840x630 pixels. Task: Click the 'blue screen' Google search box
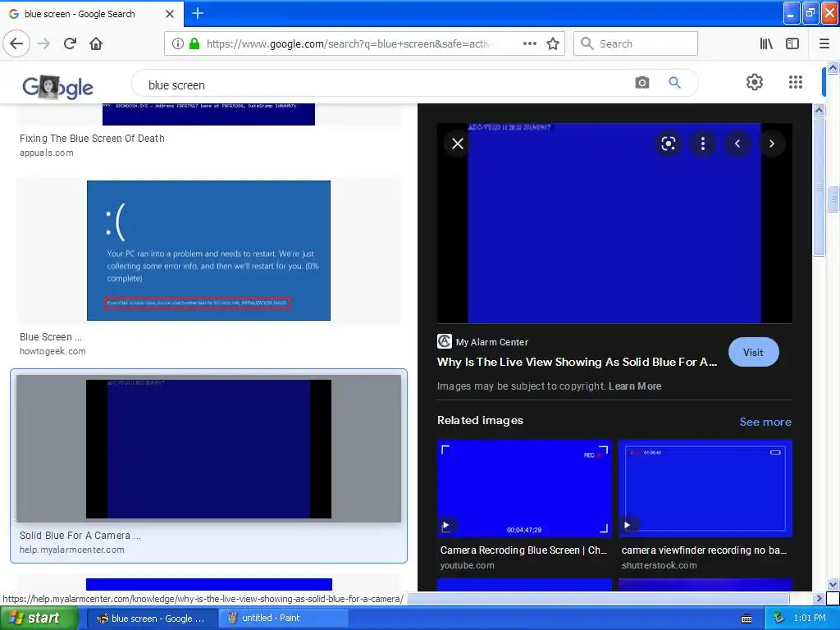(386, 84)
